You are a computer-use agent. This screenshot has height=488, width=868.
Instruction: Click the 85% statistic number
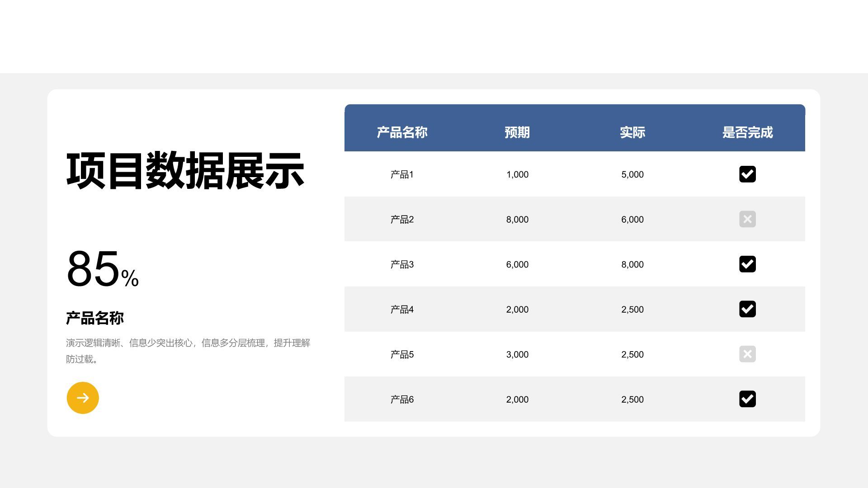(x=102, y=269)
